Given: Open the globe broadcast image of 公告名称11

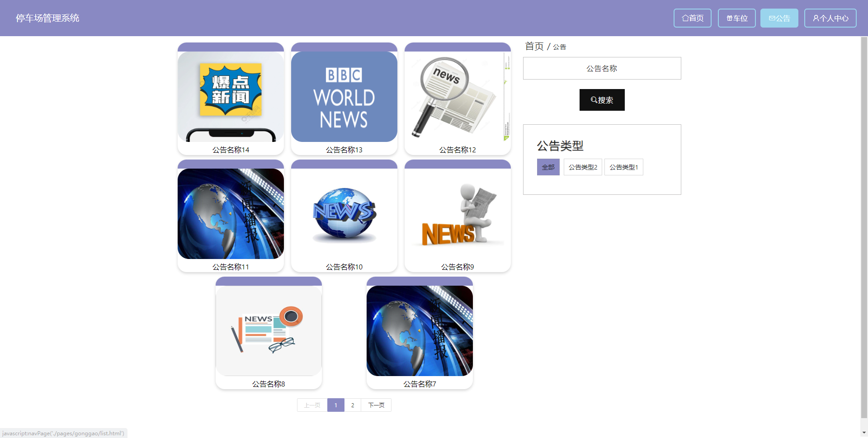Looking at the screenshot, I should click(231, 214).
